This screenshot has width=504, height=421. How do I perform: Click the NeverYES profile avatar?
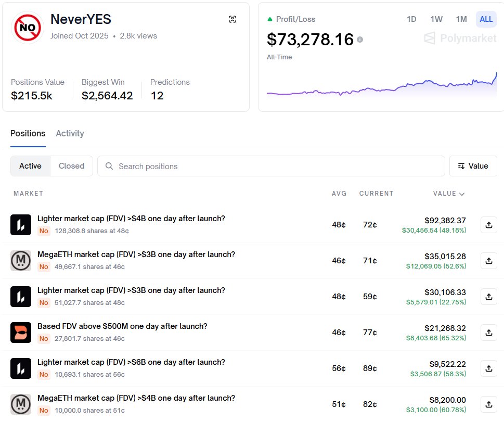(x=28, y=28)
